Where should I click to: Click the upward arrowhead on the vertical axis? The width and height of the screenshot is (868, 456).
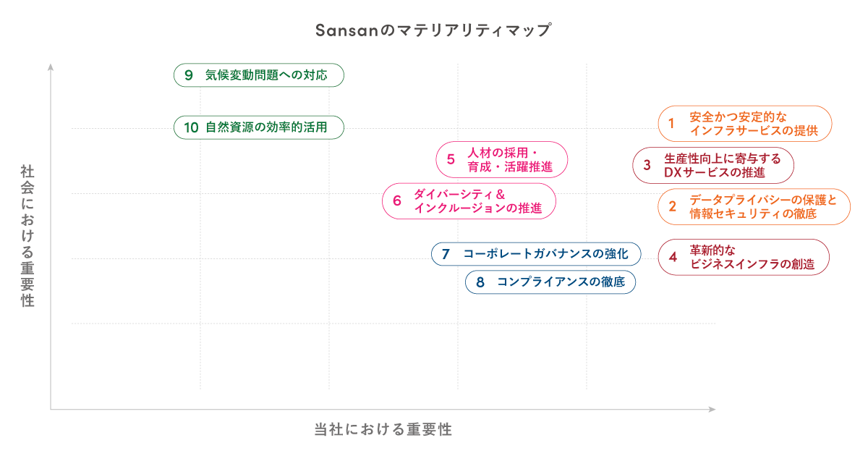[51, 67]
